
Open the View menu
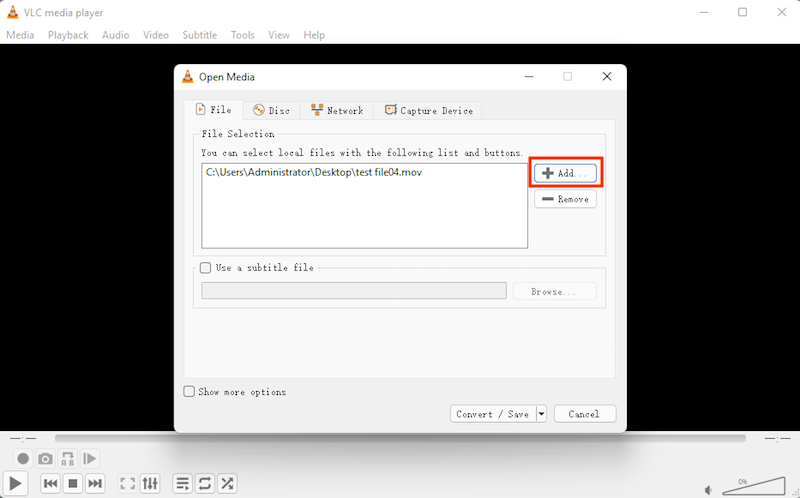[x=279, y=35]
